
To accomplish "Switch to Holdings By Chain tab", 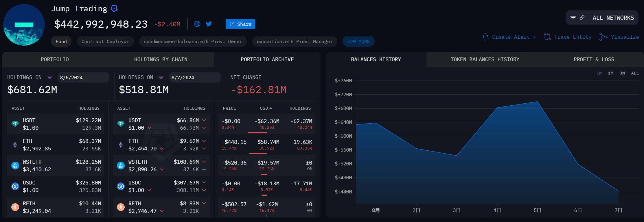I will tap(161, 59).
